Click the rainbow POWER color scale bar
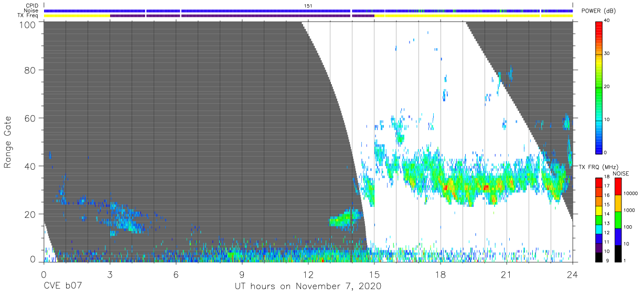Viewport: 644px width, 297px height. click(x=598, y=87)
